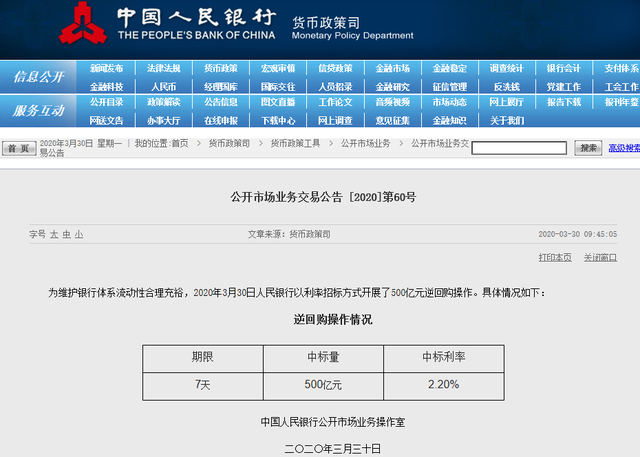Click the announcement title [2020]第60号
640x457 pixels.
click(323, 197)
